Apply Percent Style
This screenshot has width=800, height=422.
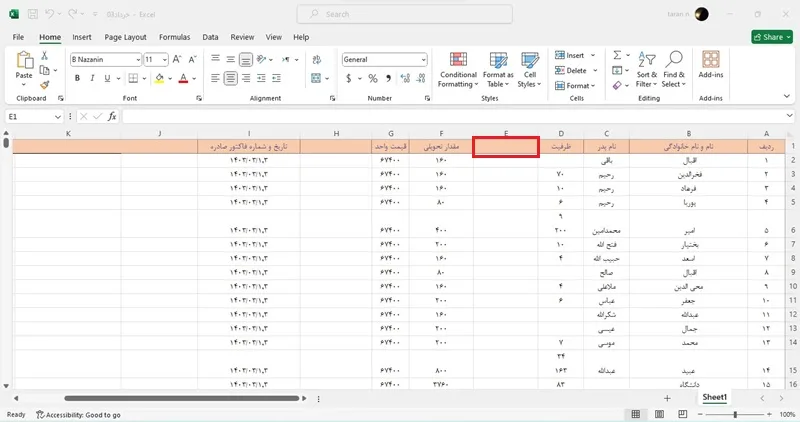pyautogui.click(x=373, y=78)
